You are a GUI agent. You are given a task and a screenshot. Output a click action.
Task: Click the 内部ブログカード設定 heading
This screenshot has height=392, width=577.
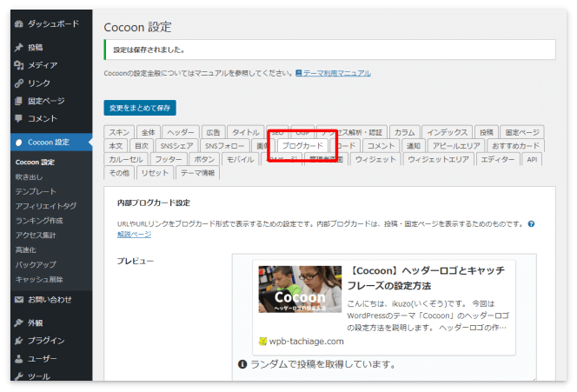(154, 203)
